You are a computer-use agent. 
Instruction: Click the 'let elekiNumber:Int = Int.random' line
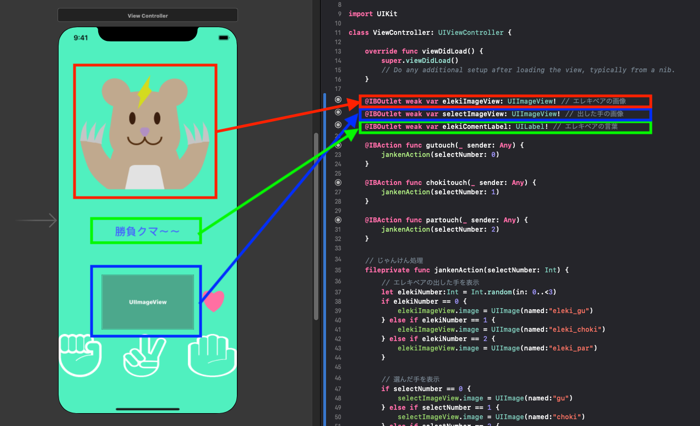point(469,292)
